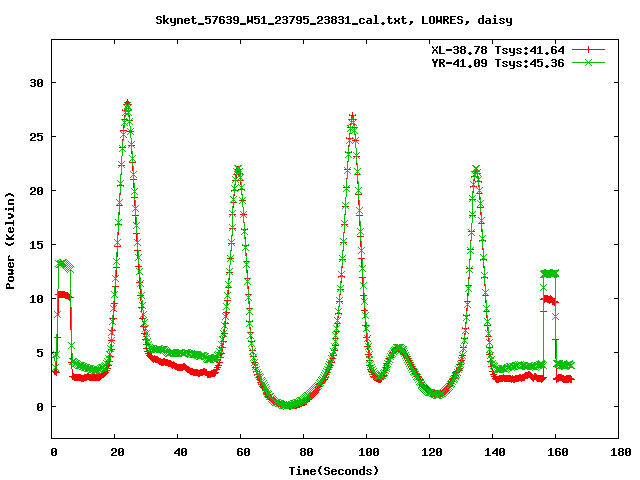
Task: Click the peak top near 59 seconds
Action: (238, 169)
